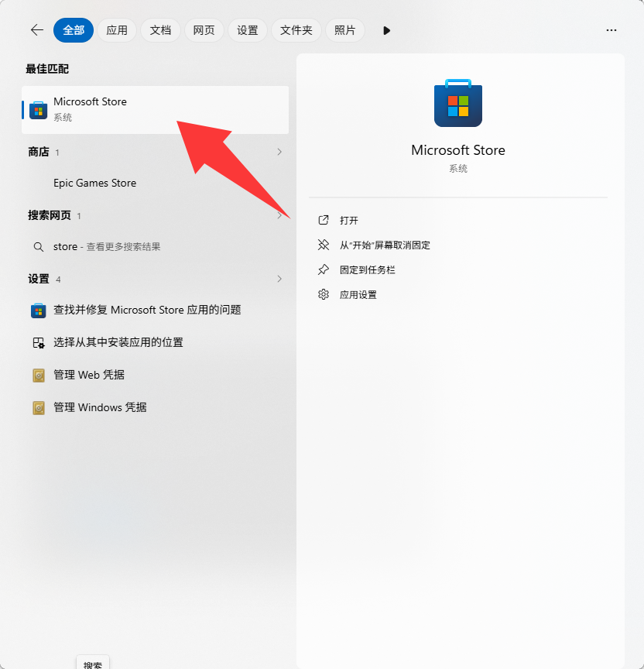
Task: Open Epic Games Store result
Action: [x=94, y=183]
